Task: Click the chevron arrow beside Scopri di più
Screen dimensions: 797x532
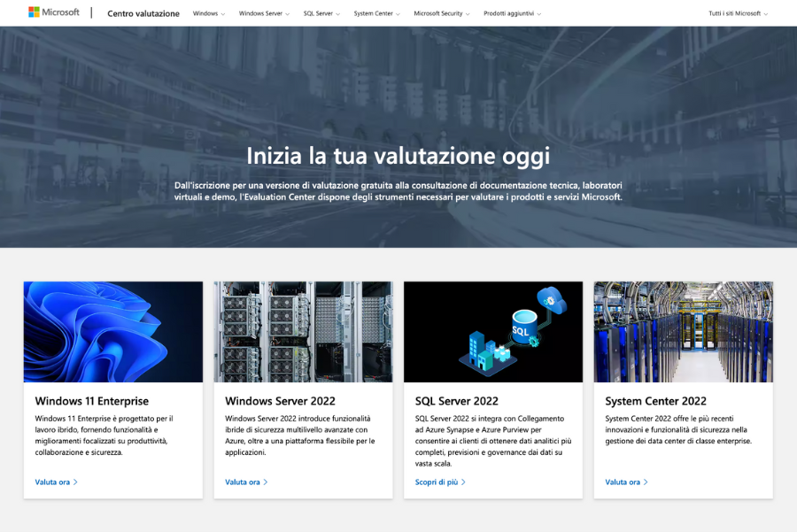Action: coord(465,482)
